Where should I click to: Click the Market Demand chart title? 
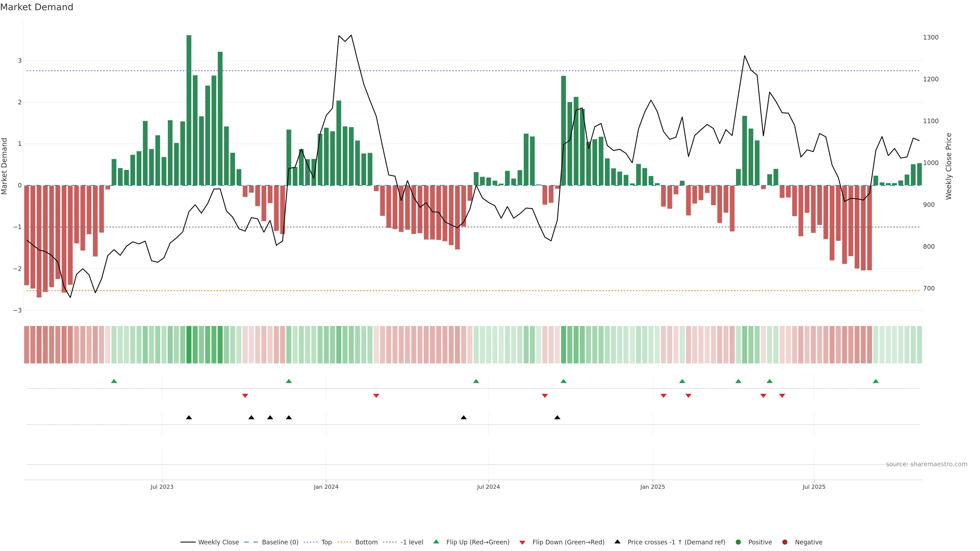(x=36, y=7)
